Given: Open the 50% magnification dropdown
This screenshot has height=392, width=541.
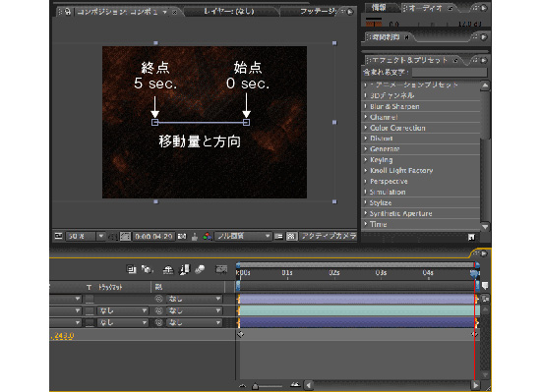Looking at the screenshot, I should [86, 237].
